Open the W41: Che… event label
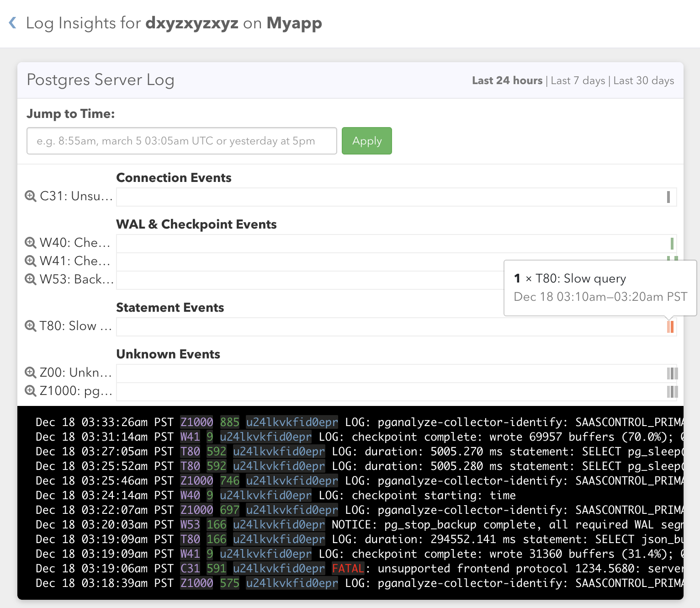700x608 pixels. click(75, 261)
